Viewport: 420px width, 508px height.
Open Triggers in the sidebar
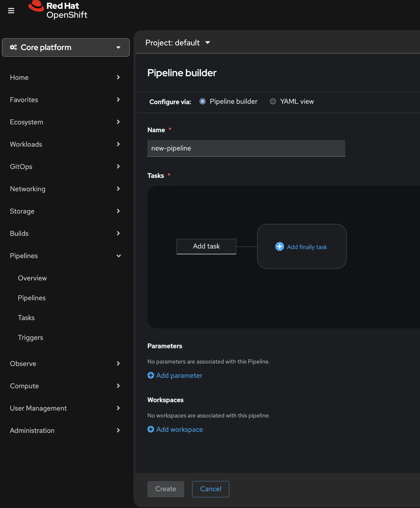(x=30, y=337)
